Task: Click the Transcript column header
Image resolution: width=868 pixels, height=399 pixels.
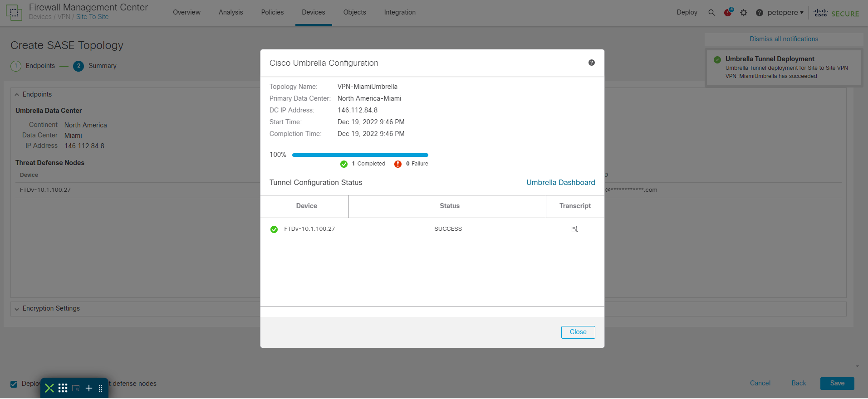Action: coord(575,206)
